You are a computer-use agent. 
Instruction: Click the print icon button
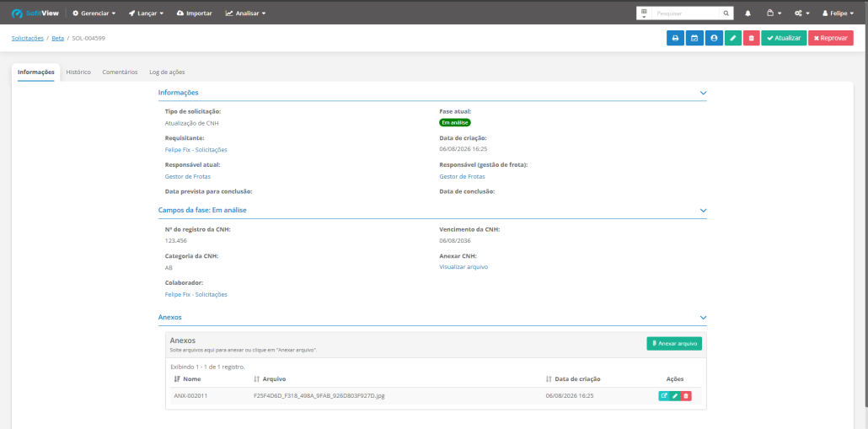(675, 38)
